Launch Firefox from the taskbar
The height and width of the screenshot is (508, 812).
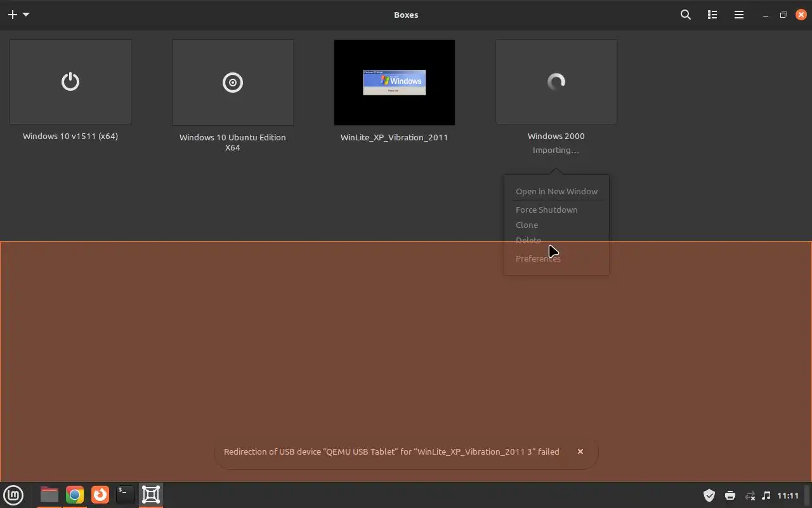click(x=100, y=495)
